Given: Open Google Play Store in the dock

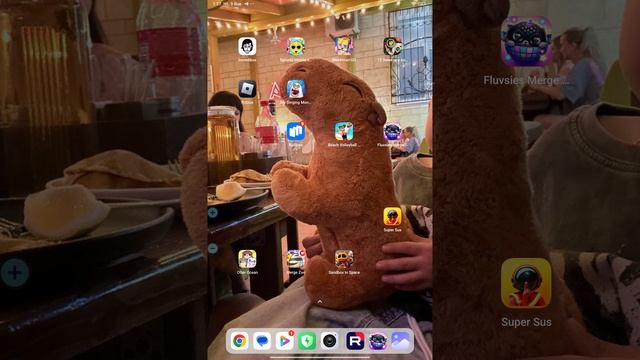Looking at the screenshot, I should 285,341.
